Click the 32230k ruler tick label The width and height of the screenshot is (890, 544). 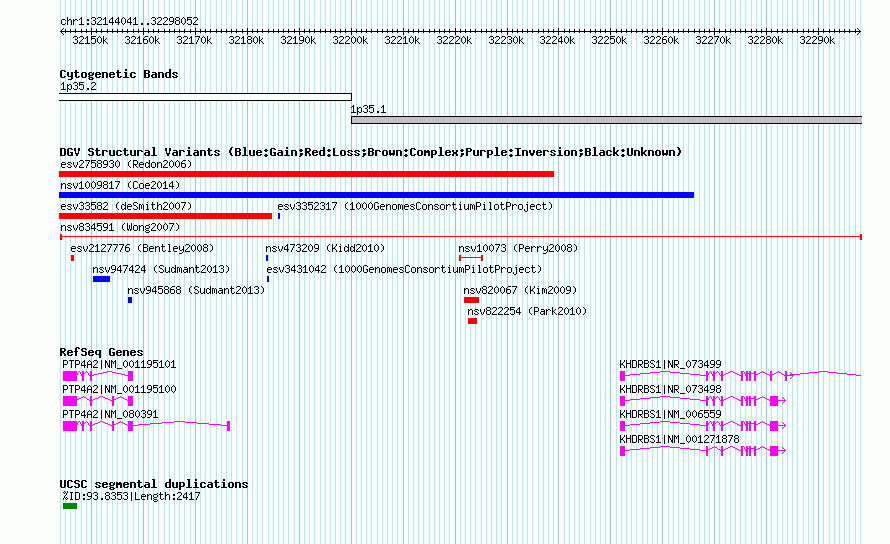point(506,40)
